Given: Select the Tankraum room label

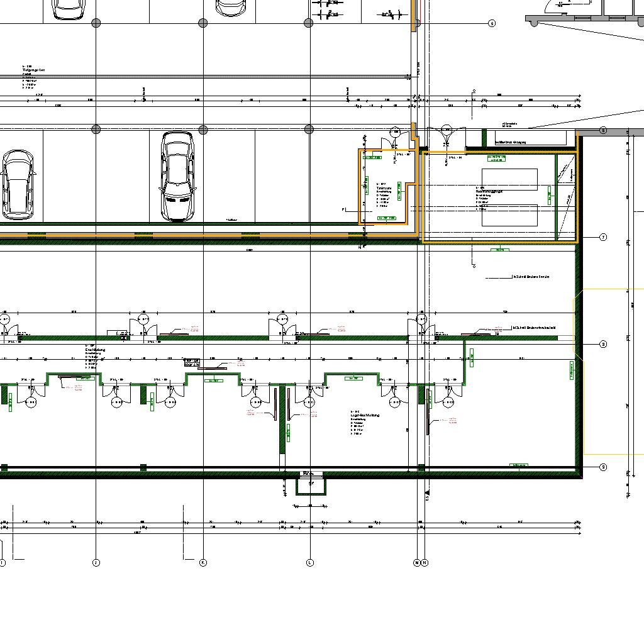Looking at the screenshot, I should 384,195.
